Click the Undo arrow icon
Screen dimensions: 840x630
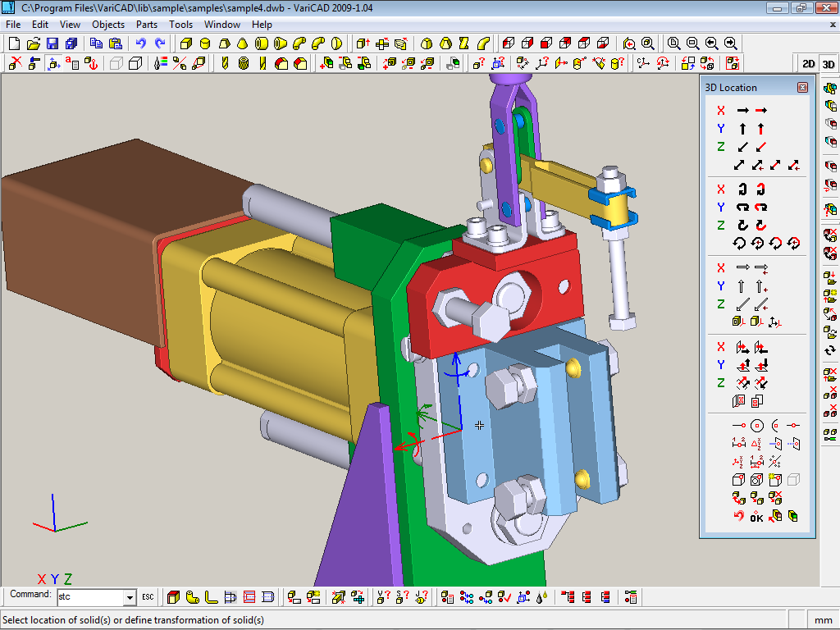pos(141,43)
